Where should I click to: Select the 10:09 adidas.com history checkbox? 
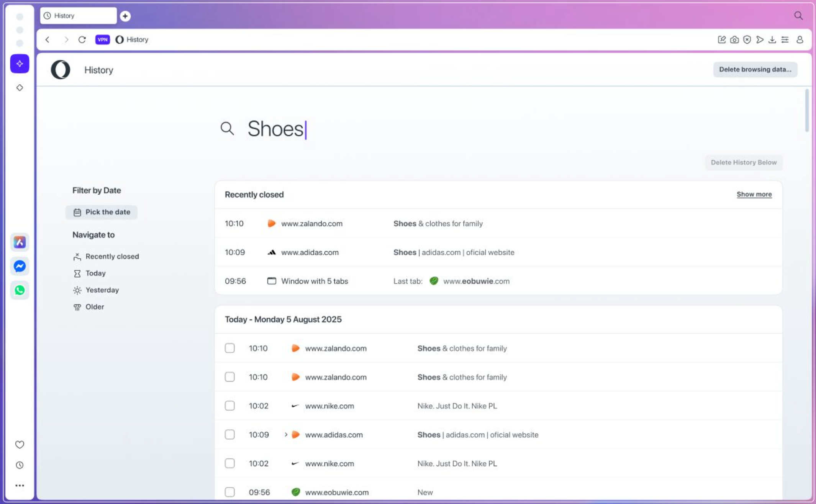pyautogui.click(x=229, y=434)
